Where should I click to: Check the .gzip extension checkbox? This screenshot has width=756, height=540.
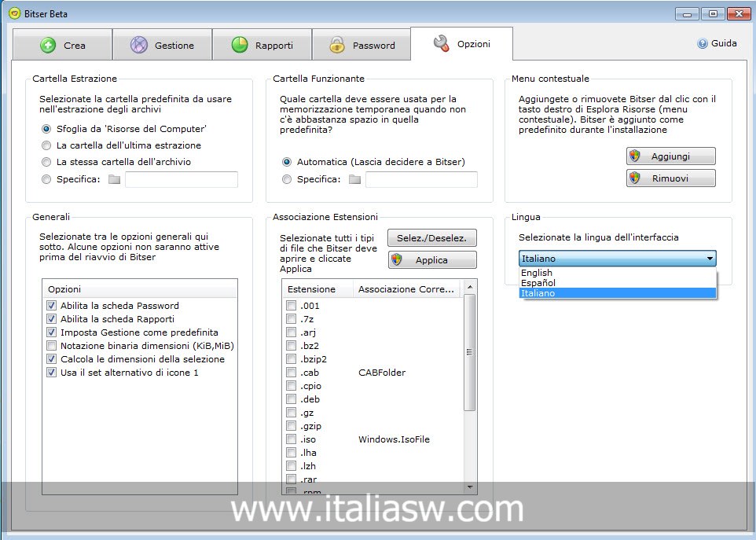click(292, 426)
